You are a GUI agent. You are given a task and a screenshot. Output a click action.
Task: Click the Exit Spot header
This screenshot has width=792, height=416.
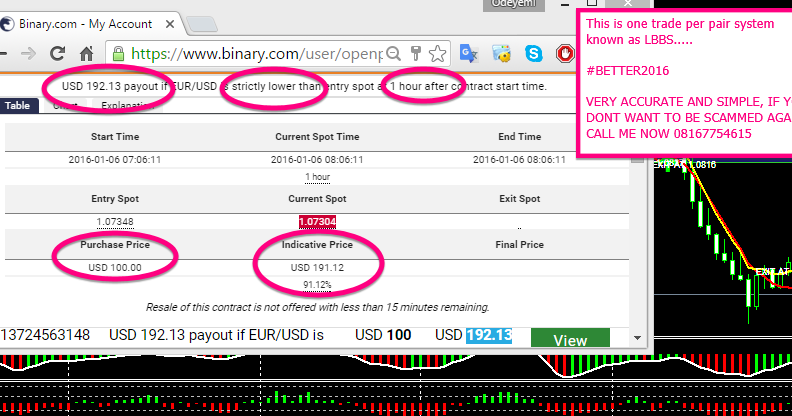(520, 199)
